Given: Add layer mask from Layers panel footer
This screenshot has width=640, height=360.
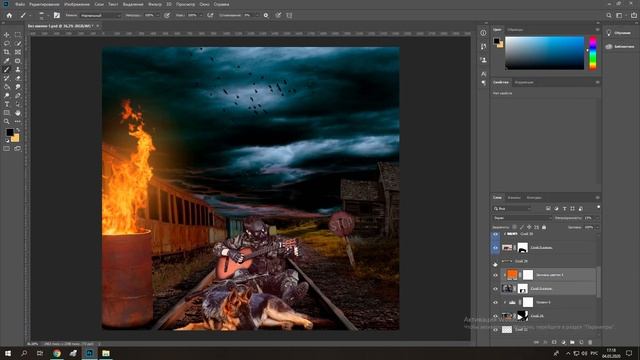Looking at the screenshot, I should click(554, 342).
